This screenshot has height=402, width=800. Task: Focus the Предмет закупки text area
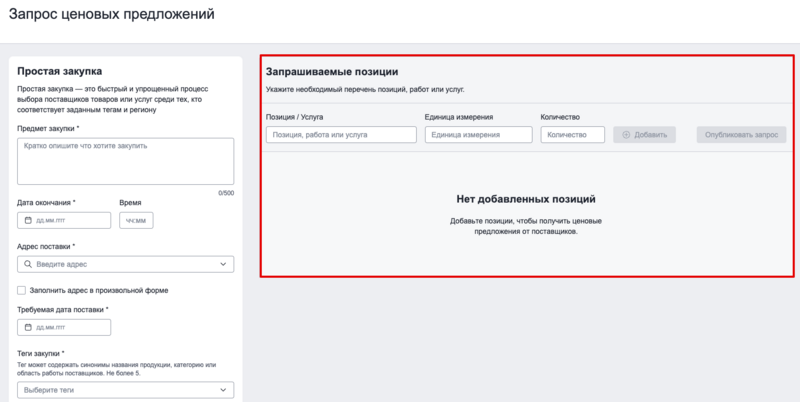coord(125,160)
